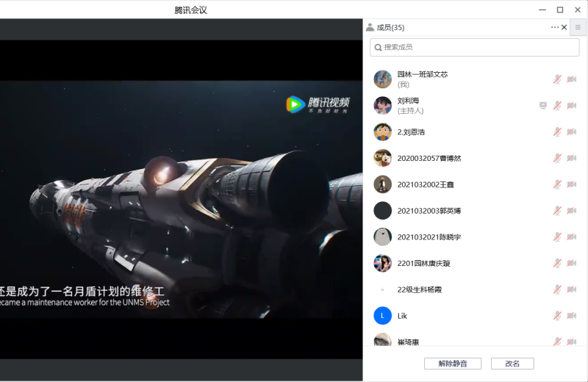Screen dimensions: 588x382
Task: Click the microphone icon for 2020032057曹博然
Action: pyautogui.click(x=557, y=158)
